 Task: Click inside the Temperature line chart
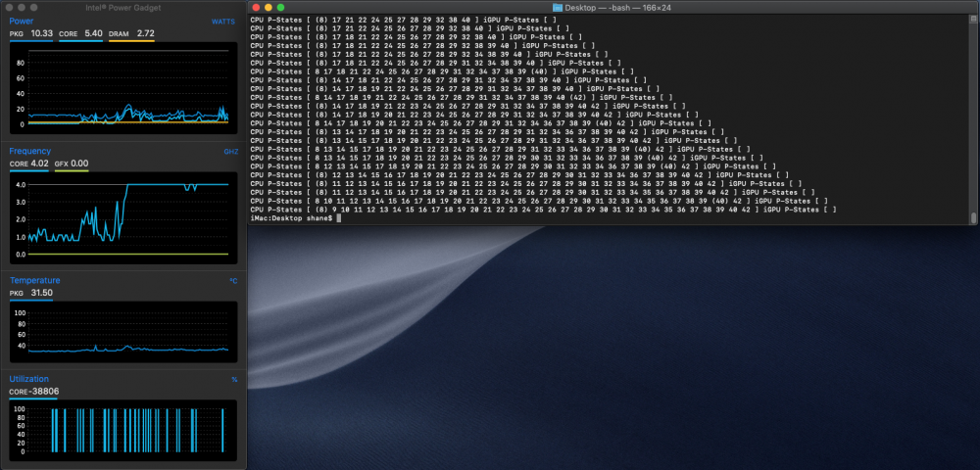pos(123,333)
